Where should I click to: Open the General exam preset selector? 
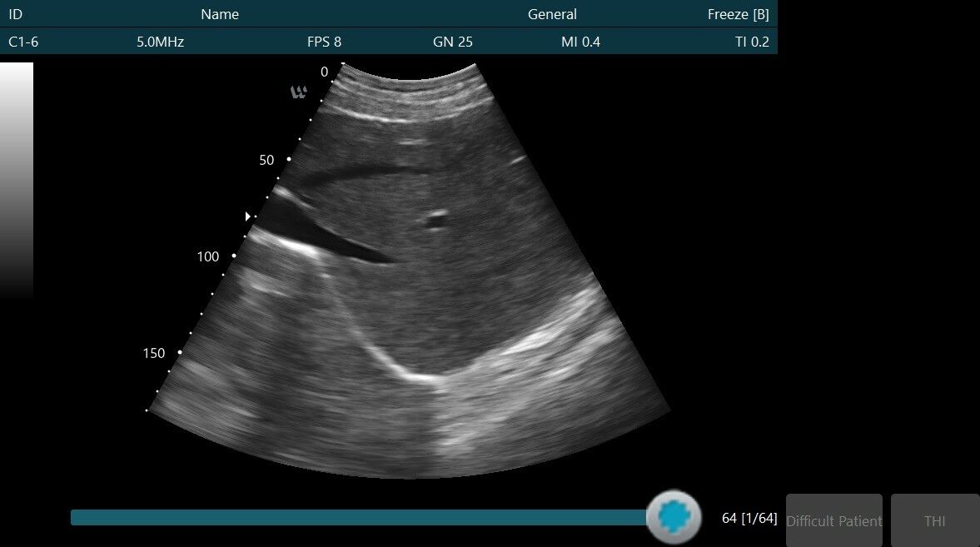pyautogui.click(x=551, y=14)
